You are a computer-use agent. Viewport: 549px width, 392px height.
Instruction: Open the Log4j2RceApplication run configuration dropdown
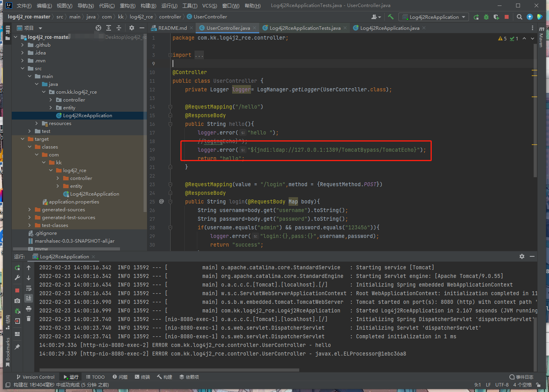tap(433, 17)
